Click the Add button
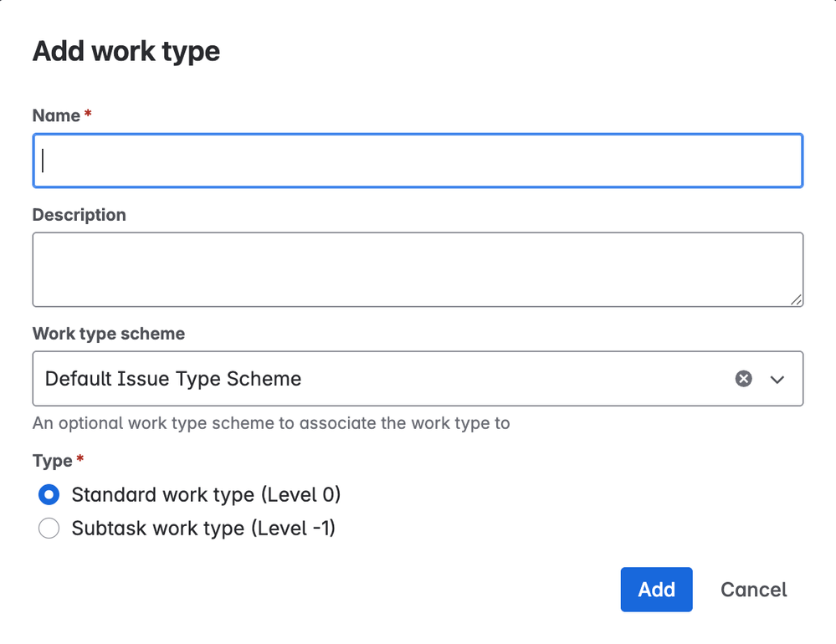This screenshot has height=644, width=836. [x=656, y=590]
